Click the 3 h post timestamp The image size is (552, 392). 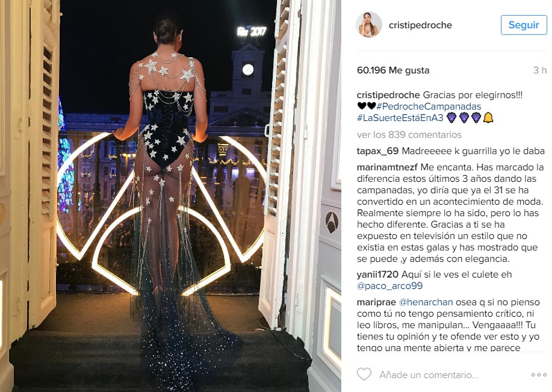pos(540,70)
